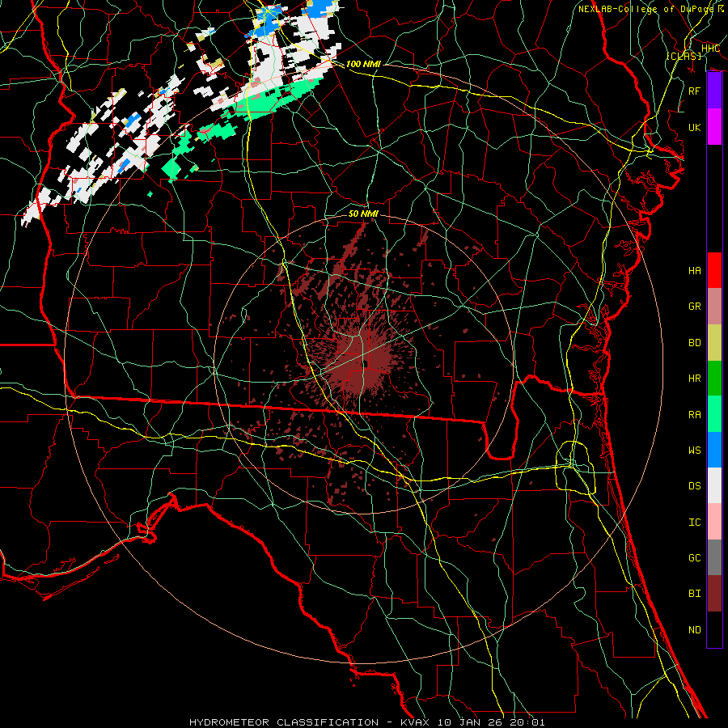Click 'HYDROMETEOR CLASSIFICATION' caption text
728x728 pixels.
point(284,722)
